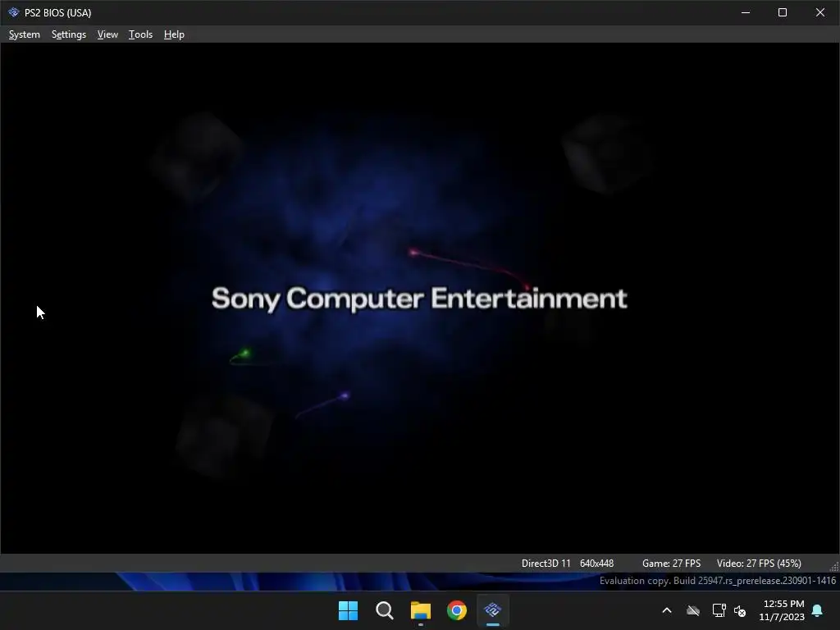Close the PS2 BIOS window
840x630 pixels.
[820, 12]
